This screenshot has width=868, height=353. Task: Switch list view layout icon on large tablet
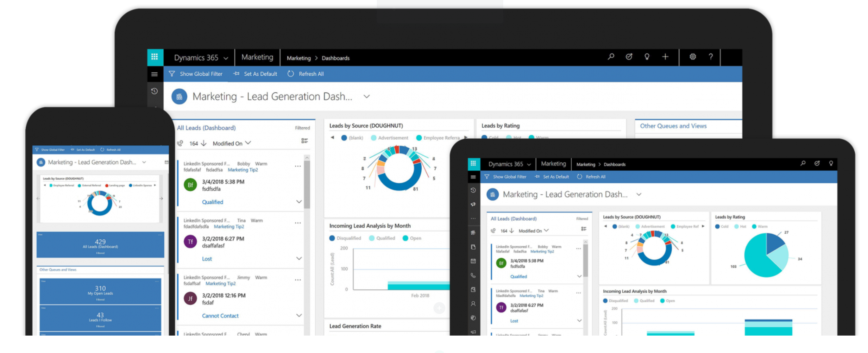pyautogui.click(x=304, y=141)
